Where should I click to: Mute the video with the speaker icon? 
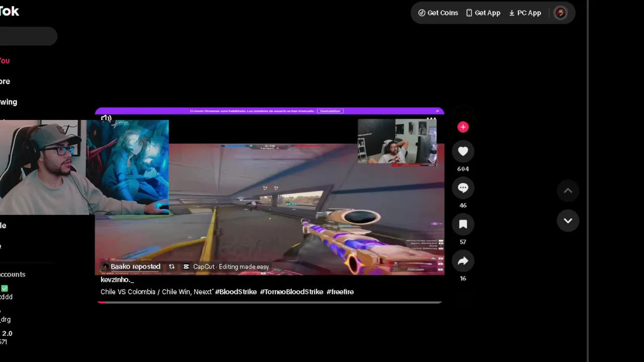pyautogui.click(x=106, y=119)
